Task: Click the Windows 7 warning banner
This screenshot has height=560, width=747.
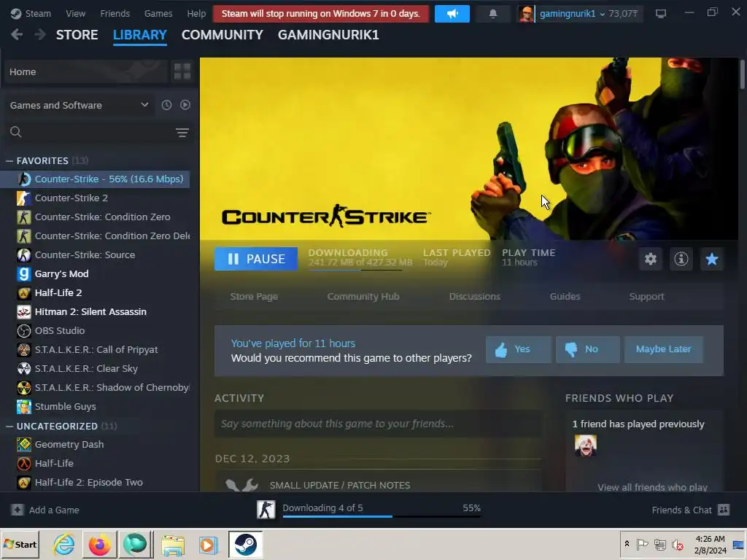Action: point(321,14)
